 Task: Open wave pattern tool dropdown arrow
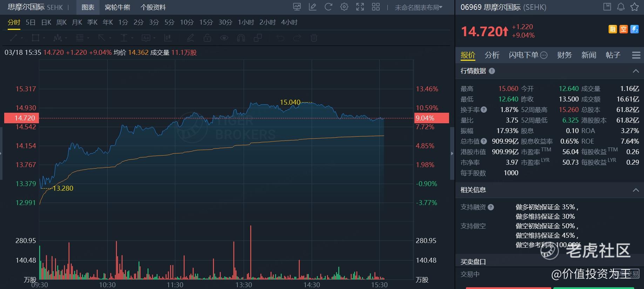[66, 38]
